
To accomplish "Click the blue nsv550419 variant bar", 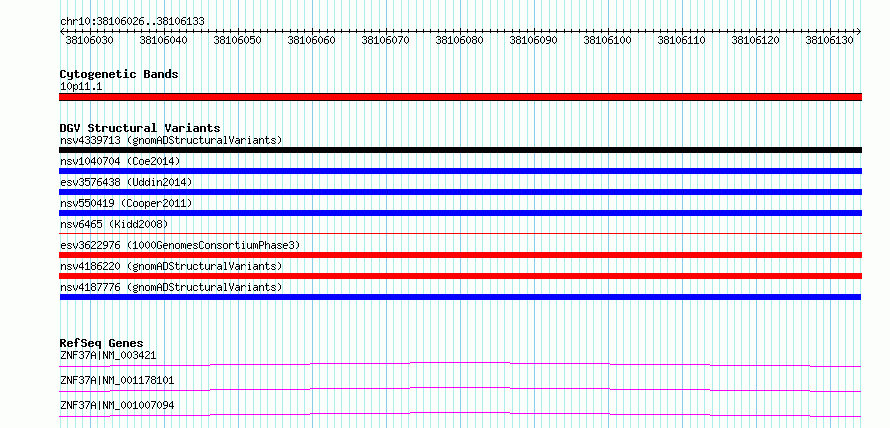I will [x=460, y=213].
